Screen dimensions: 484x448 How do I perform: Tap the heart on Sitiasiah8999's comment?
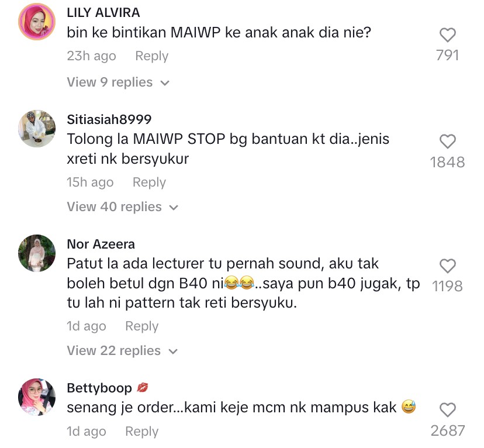click(448, 142)
